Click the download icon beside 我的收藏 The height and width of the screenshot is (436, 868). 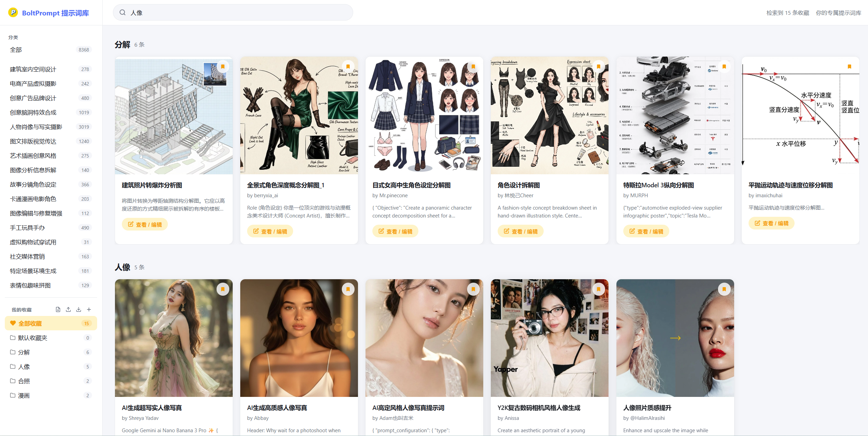click(79, 309)
